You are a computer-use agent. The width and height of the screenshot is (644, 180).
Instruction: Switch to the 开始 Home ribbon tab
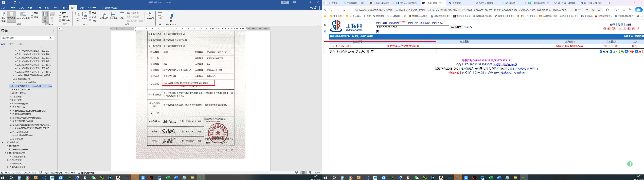(13, 8)
